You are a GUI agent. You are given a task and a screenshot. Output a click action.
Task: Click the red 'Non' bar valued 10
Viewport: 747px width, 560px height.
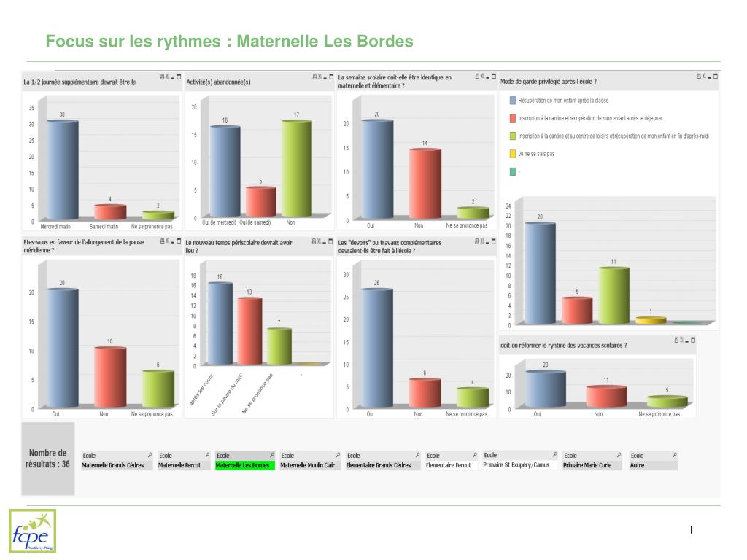coord(110,377)
